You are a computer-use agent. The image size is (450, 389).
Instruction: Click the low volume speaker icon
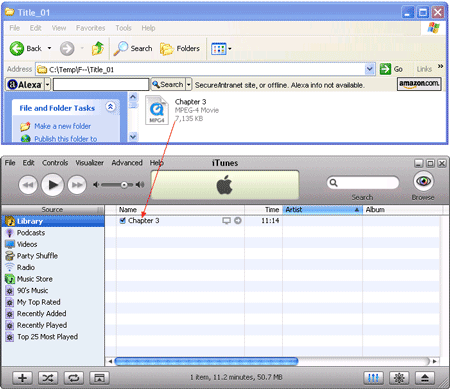pyautogui.click(x=96, y=185)
